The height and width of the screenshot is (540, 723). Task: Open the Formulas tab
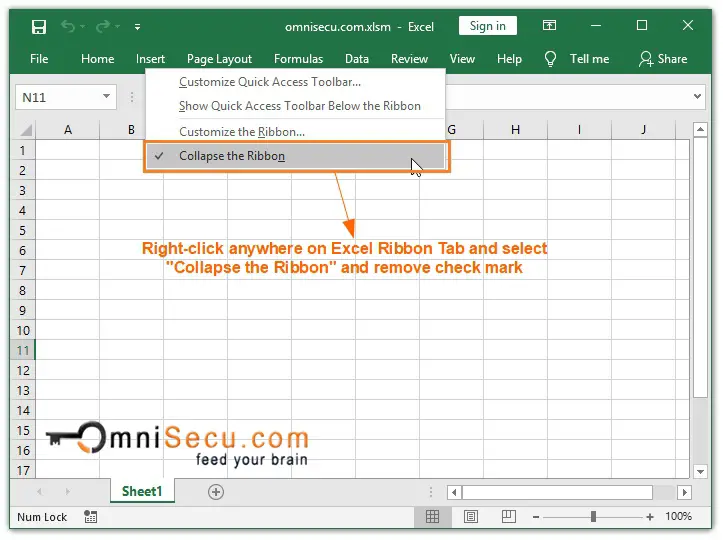(298, 59)
